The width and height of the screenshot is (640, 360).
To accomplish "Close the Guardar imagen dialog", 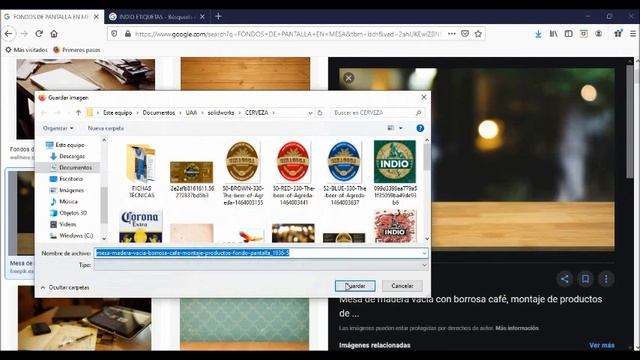I will [424, 98].
